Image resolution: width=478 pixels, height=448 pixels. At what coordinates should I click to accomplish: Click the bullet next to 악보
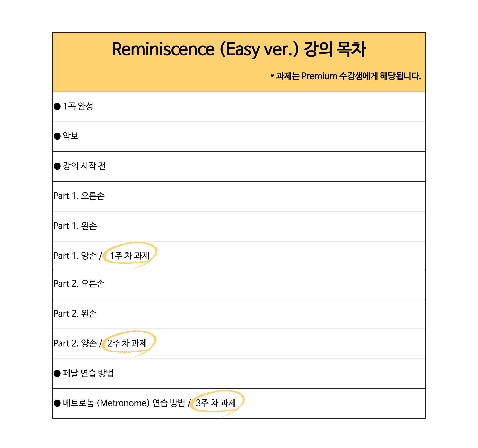click(x=57, y=136)
